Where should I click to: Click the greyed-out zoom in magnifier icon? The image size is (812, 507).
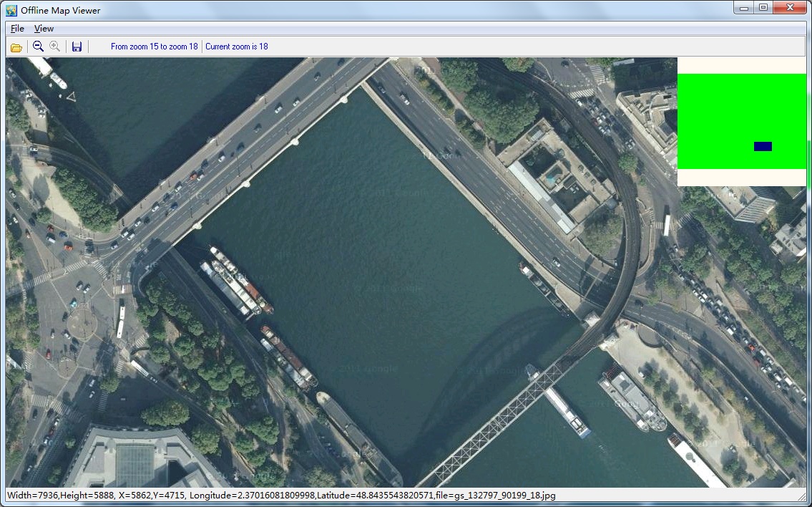pyautogui.click(x=54, y=47)
